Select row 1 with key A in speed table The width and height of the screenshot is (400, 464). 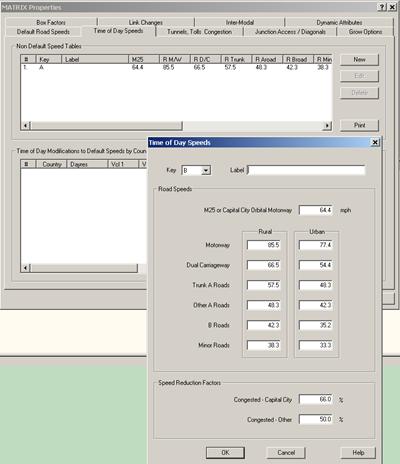coord(176,67)
